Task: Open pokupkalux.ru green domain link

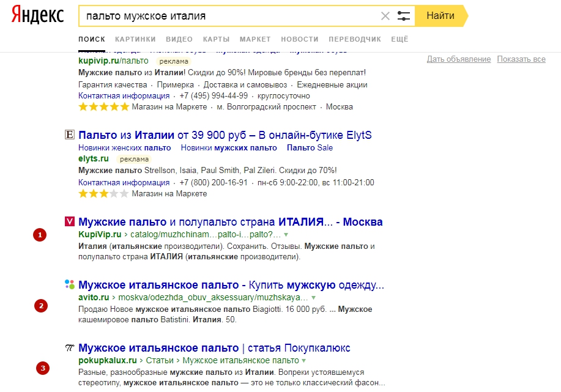Action: point(108,360)
